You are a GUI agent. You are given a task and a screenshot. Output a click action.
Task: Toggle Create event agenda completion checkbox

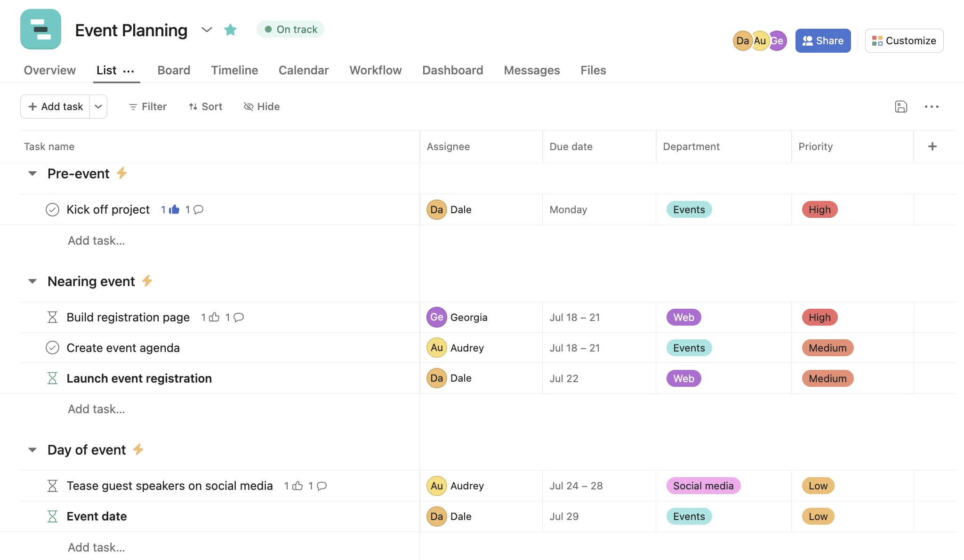[52, 347]
